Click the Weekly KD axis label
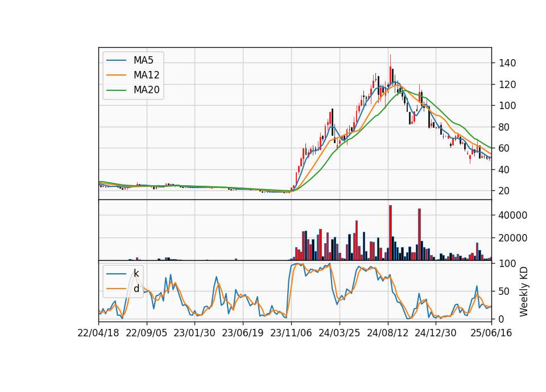The image size is (546, 392). pos(523,291)
